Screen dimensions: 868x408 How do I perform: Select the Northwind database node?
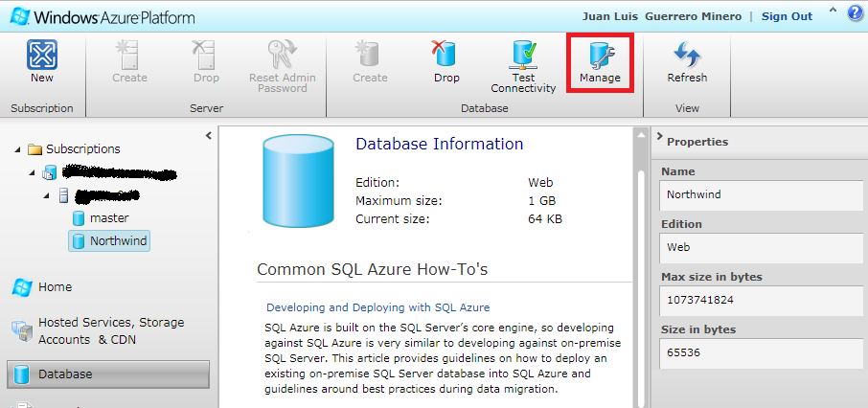tap(118, 241)
